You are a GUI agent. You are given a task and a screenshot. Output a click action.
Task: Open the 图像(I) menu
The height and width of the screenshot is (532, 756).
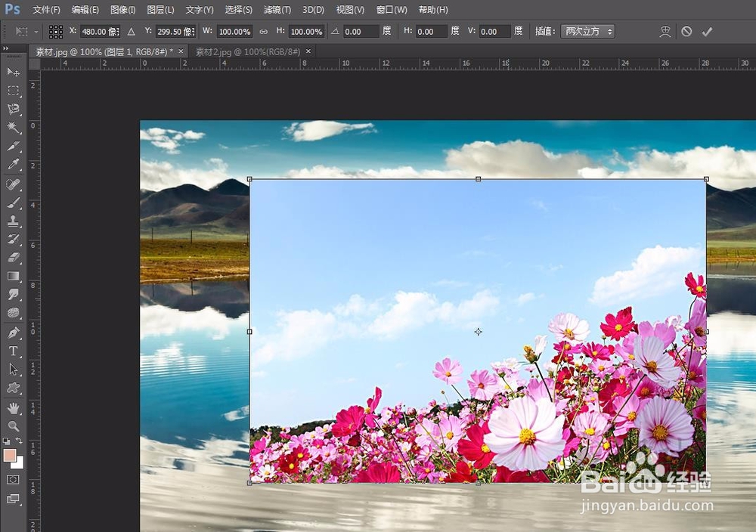123,10
